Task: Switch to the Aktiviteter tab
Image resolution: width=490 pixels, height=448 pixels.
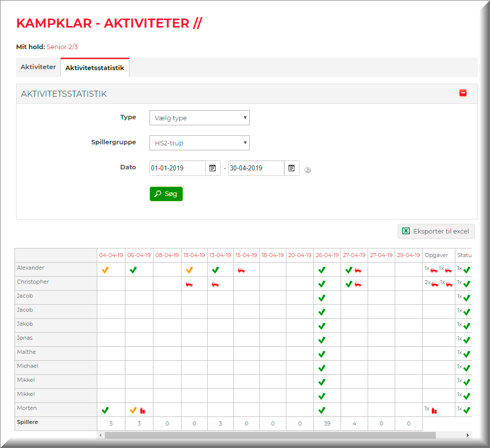Action: (38, 67)
